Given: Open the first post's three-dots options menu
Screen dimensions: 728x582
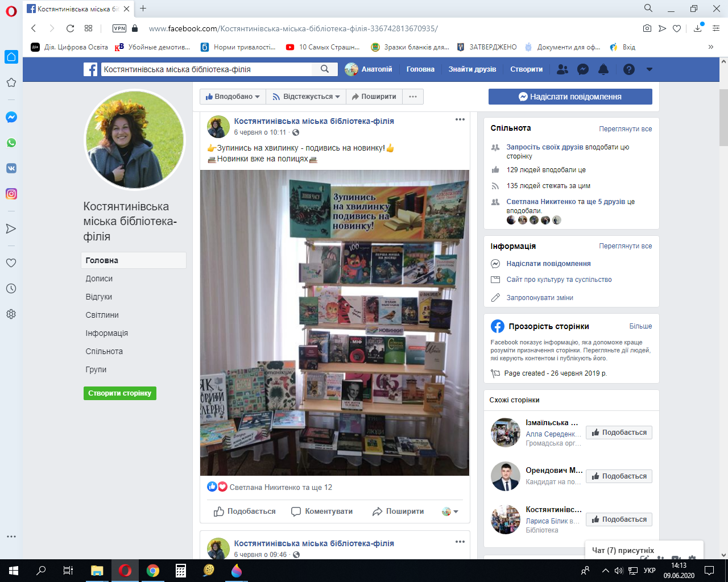Looking at the screenshot, I should [x=460, y=120].
